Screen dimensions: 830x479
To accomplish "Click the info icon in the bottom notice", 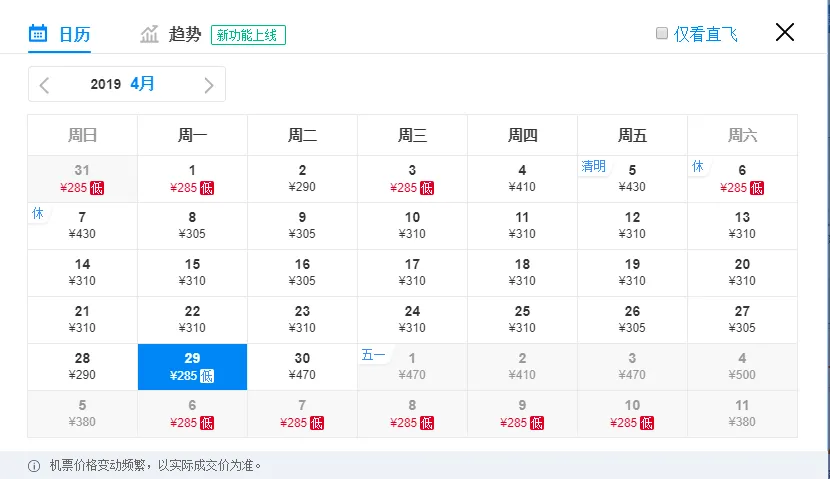I will (x=34, y=466).
